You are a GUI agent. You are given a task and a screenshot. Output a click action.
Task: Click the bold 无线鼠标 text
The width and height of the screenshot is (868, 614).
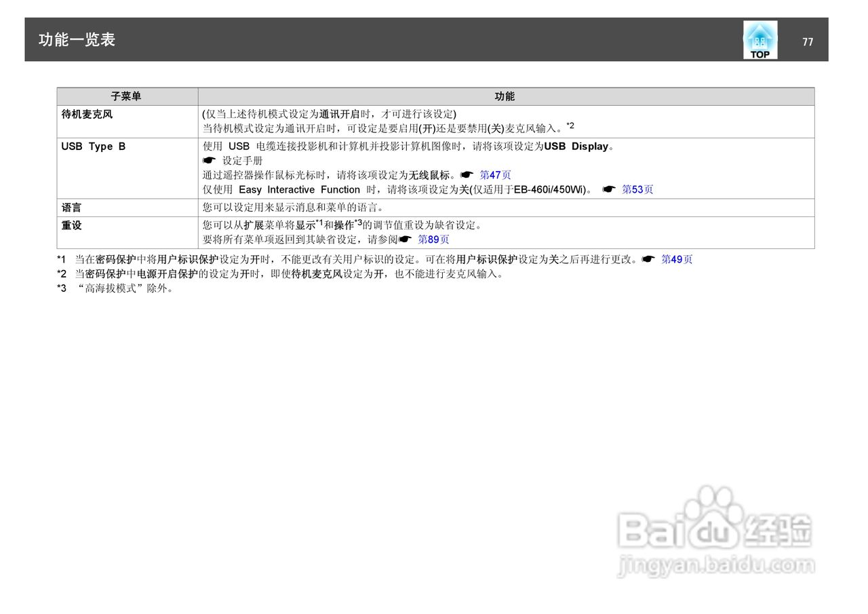[x=429, y=175]
